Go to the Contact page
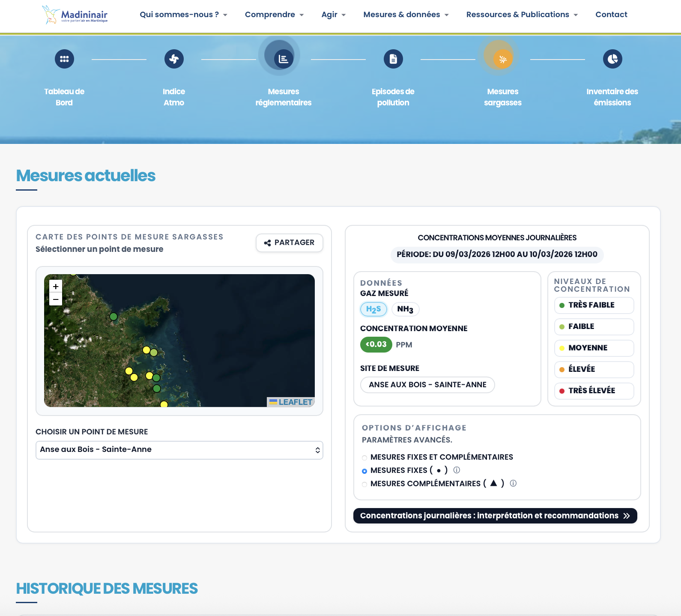 coord(611,15)
